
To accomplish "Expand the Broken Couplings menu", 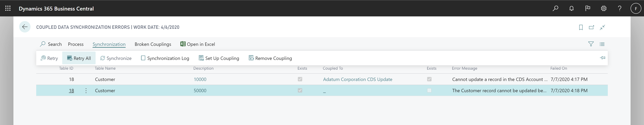I will pyautogui.click(x=153, y=44).
